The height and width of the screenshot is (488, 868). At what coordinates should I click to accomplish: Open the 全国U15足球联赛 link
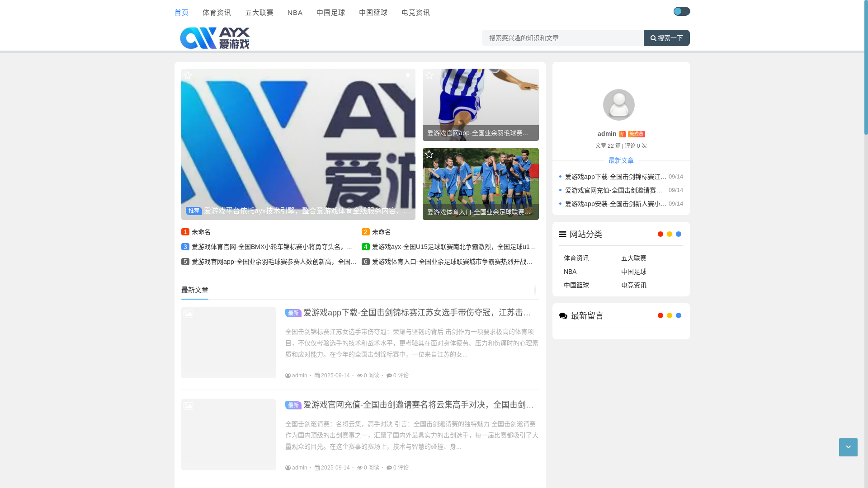click(x=454, y=247)
